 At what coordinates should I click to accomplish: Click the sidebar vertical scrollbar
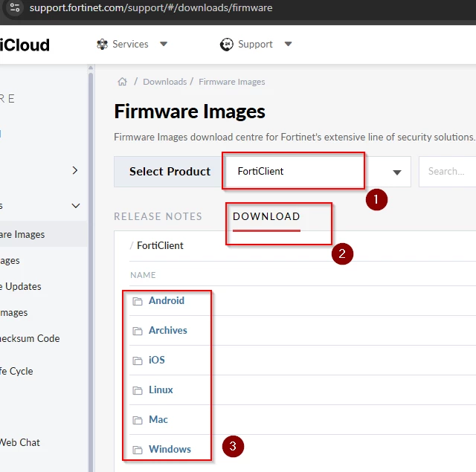click(91, 271)
